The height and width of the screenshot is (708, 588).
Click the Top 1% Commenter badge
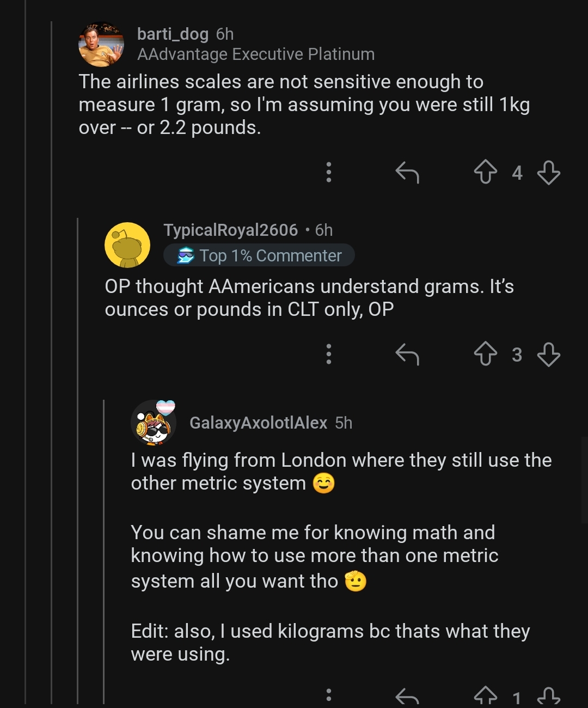click(x=259, y=255)
